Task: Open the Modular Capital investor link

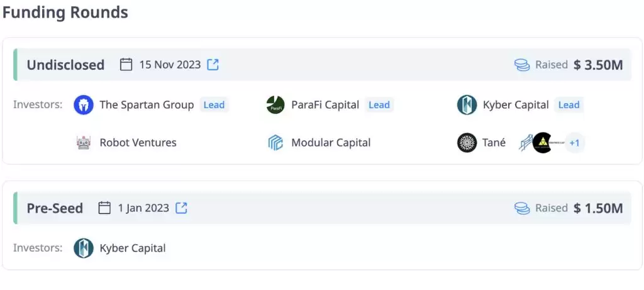Action: point(331,143)
